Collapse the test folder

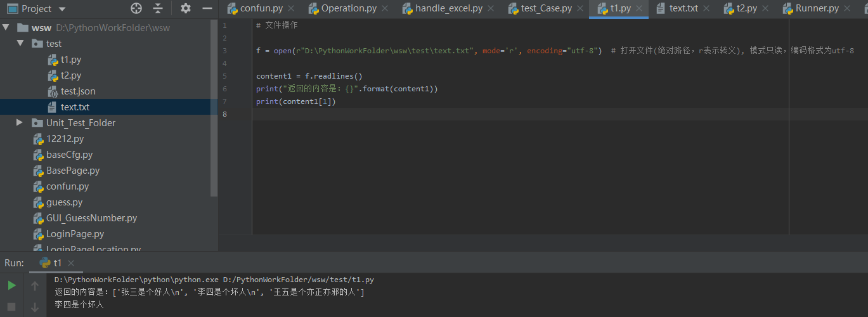tap(20, 44)
